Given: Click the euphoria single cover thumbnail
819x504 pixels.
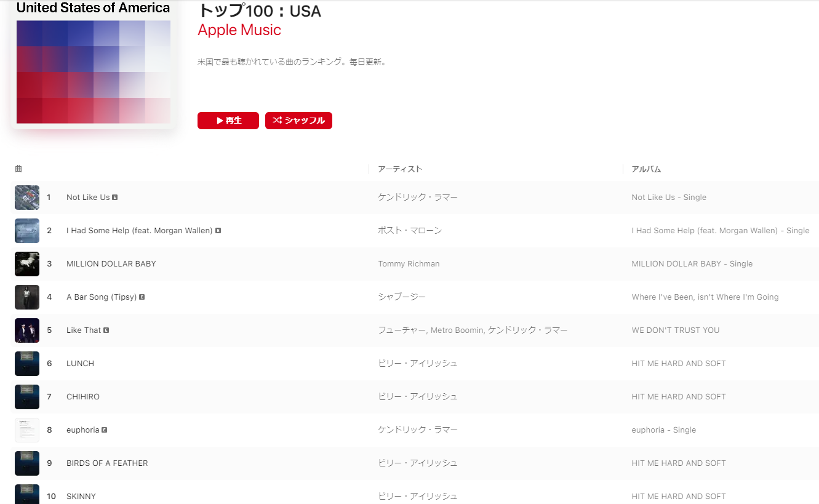Looking at the screenshot, I should coord(27,430).
